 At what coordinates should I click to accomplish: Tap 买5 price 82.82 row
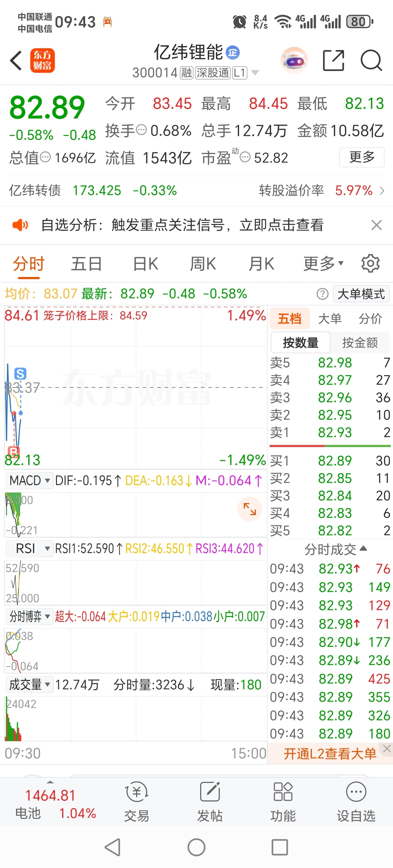pos(330,530)
